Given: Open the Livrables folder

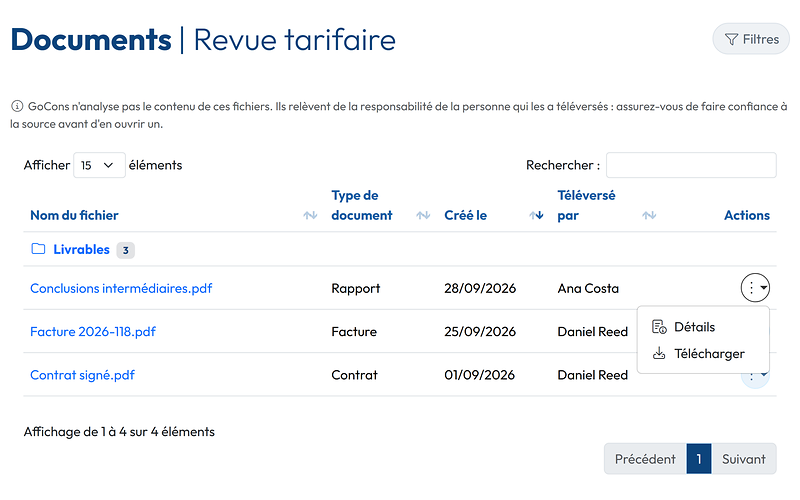Looking at the screenshot, I should tap(82, 249).
